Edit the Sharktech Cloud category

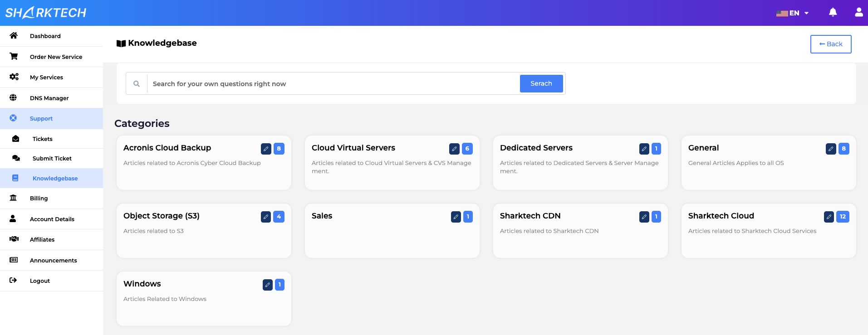click(829, 217)
